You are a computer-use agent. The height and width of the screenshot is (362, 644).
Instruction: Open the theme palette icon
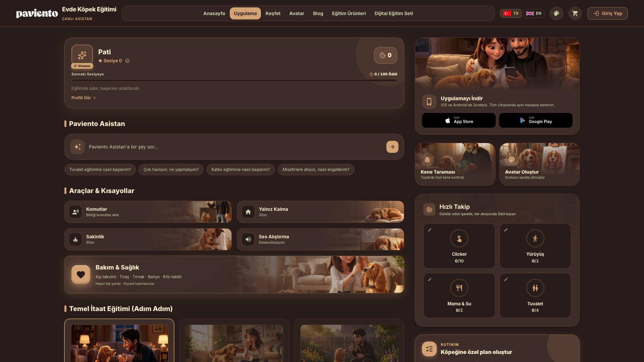(556, 13)
